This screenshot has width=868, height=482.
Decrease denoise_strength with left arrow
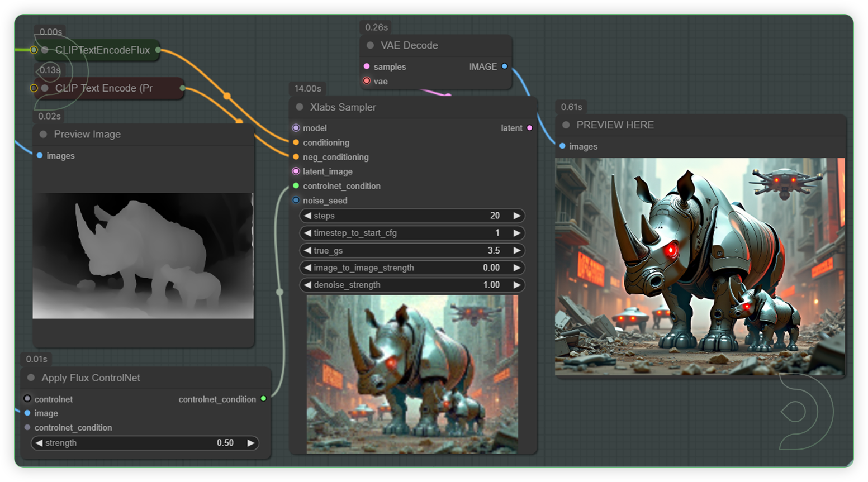(x=307, y=285)
